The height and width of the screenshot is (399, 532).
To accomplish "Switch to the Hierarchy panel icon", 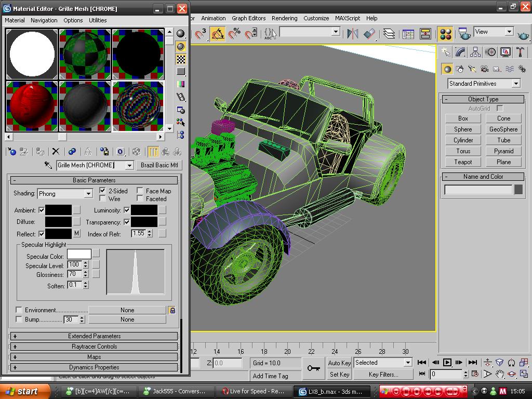I will click(x=475, y=52).
